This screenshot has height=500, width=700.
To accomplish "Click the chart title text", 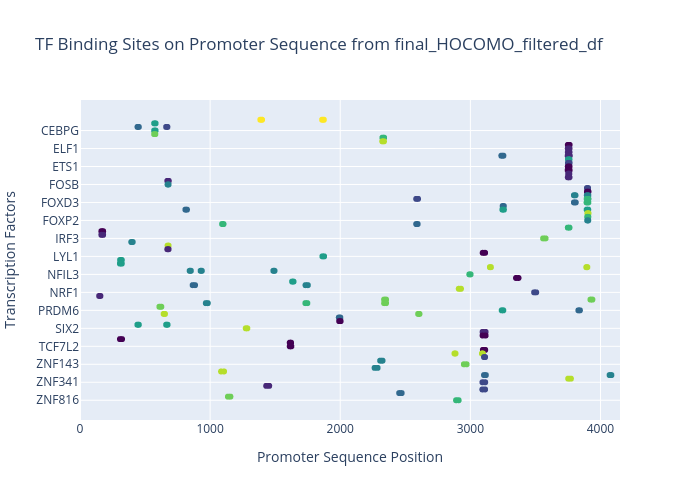I will [319, 45].
